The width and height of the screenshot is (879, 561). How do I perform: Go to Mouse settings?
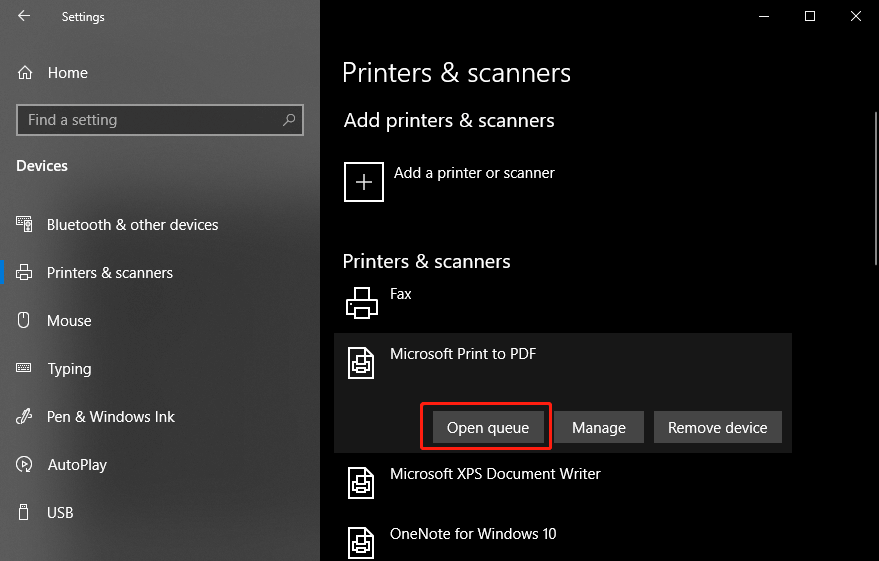(x=69, y=321)
